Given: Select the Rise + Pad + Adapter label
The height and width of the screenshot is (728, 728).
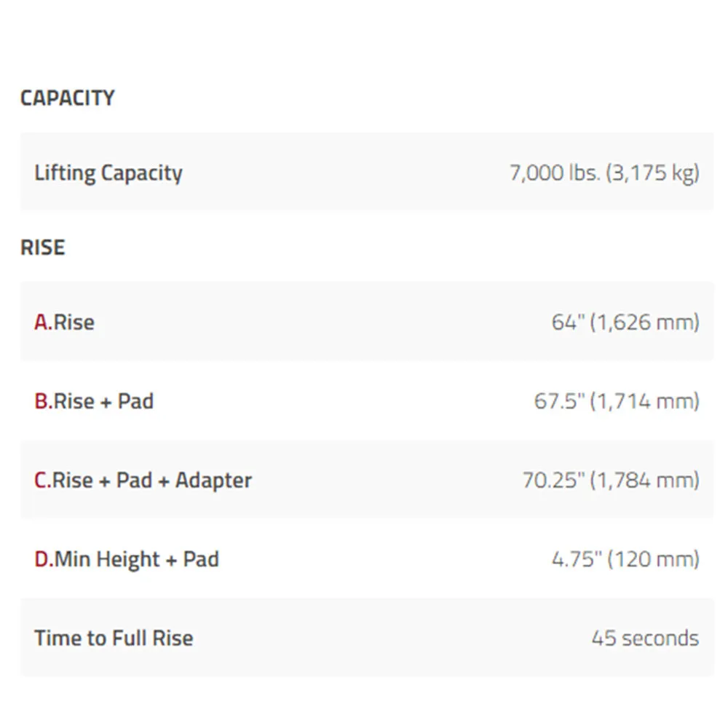Looking at the screenshot, I should 152,480.
